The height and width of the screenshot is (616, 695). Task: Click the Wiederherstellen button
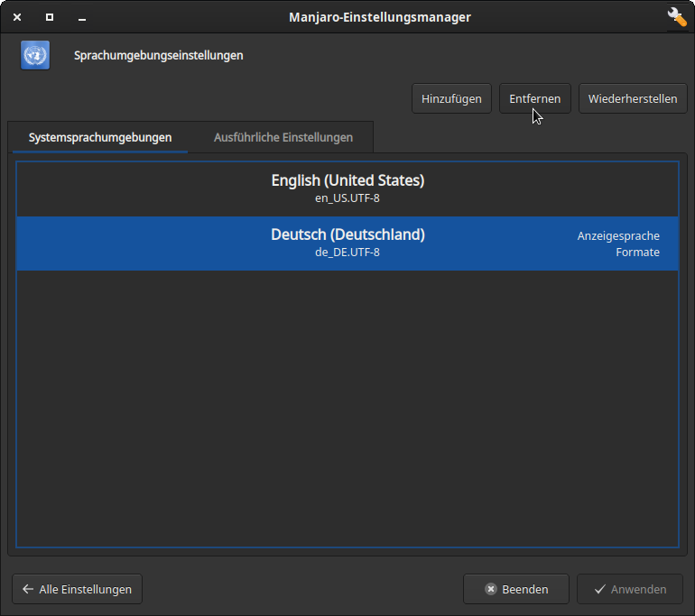[633, 98]
